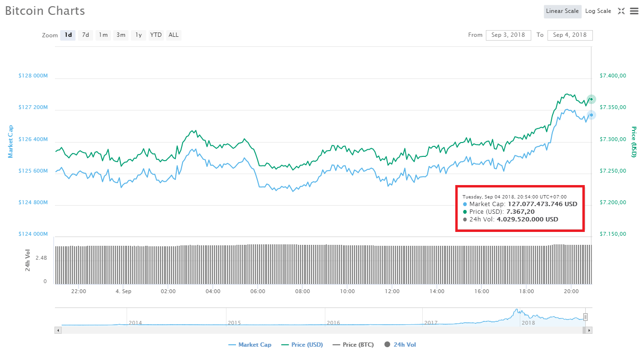The image size is (644, 351).
Task: Click the Market Cap vertical axis title
Action: coord(11,142)
